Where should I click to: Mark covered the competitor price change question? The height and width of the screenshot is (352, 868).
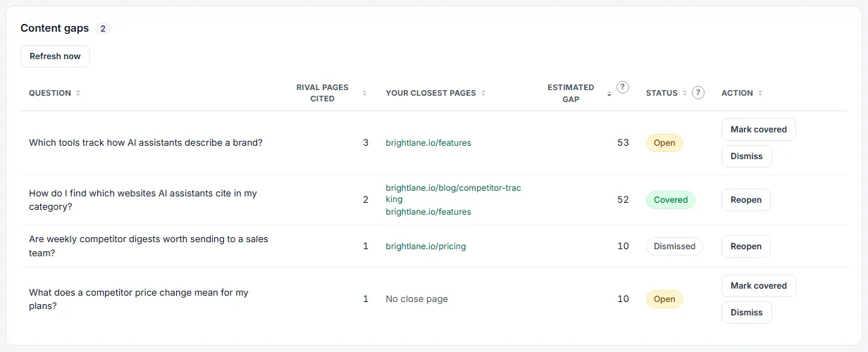coord(759,286)
